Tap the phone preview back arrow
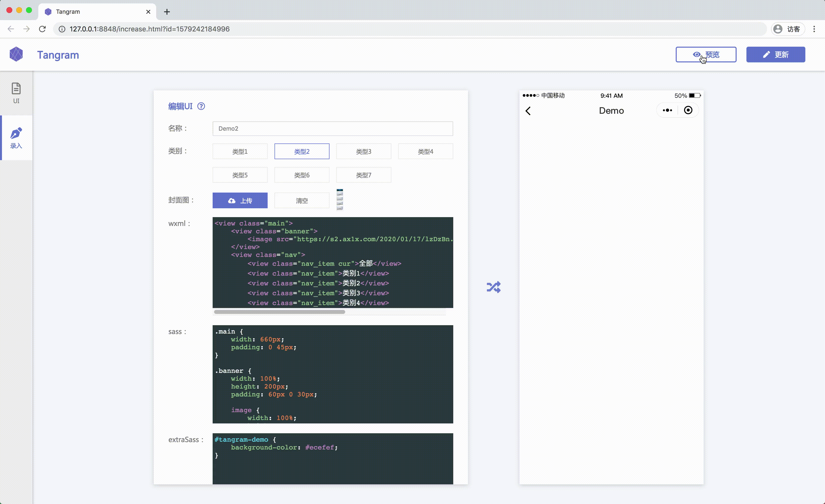This screenshot has width=825, height=504. point(528,111)
